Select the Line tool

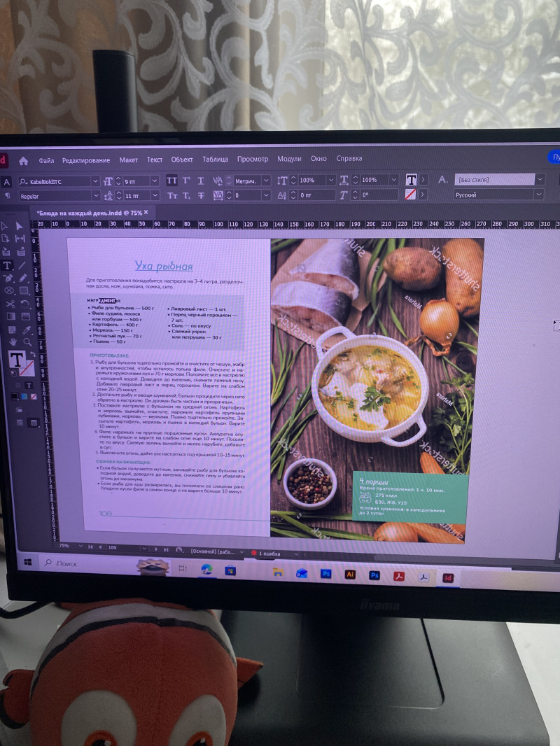22,266
